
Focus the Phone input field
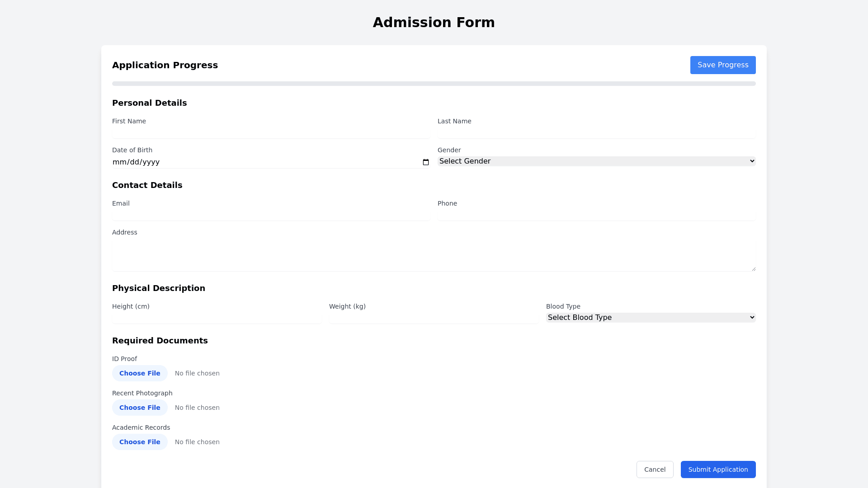point(596,215)
